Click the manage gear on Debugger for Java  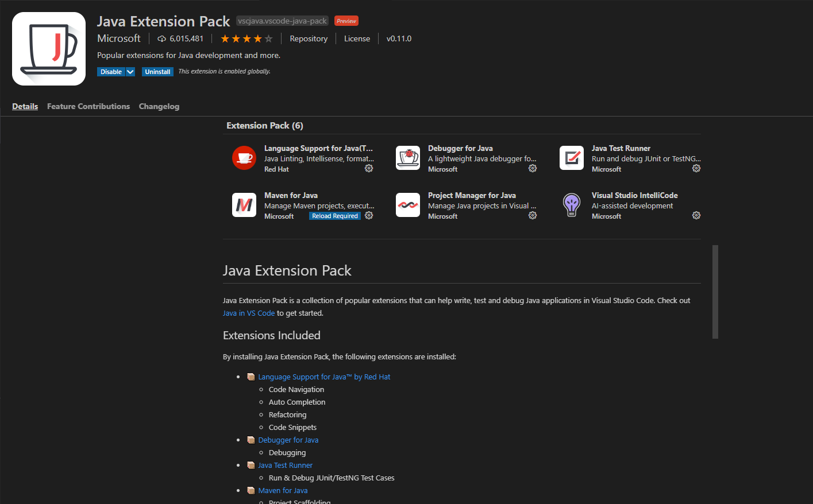click(x=532, y=168)
